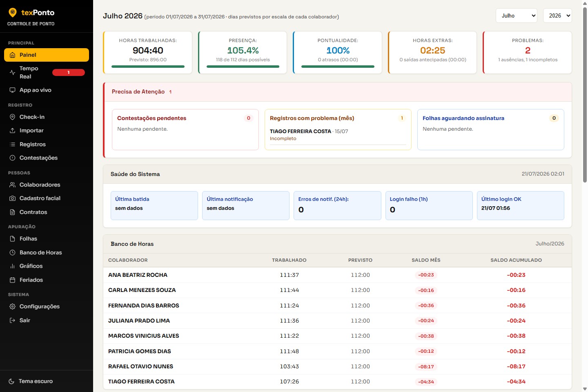The width and height of the screenshot is (588, 392).
Task: Open Banco de Horas menu item
Action: 47,253
